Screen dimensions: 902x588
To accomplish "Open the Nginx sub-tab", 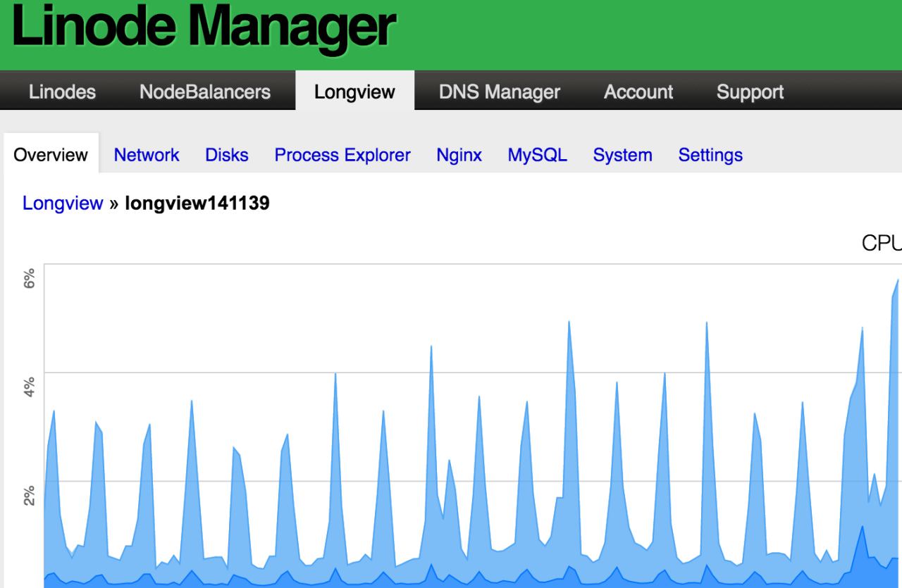I will [x=459, y=155].
